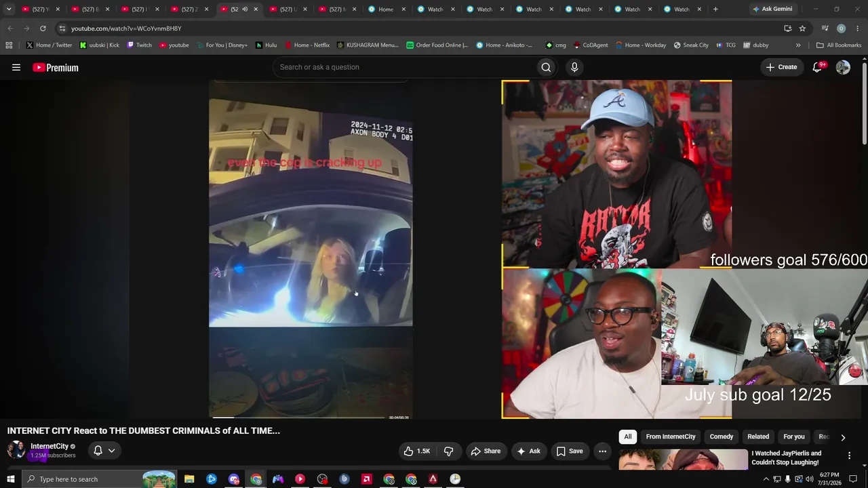Open the Twitch bookmark
This screenshot has height=488, width=868.
click(x=139, y=45)
